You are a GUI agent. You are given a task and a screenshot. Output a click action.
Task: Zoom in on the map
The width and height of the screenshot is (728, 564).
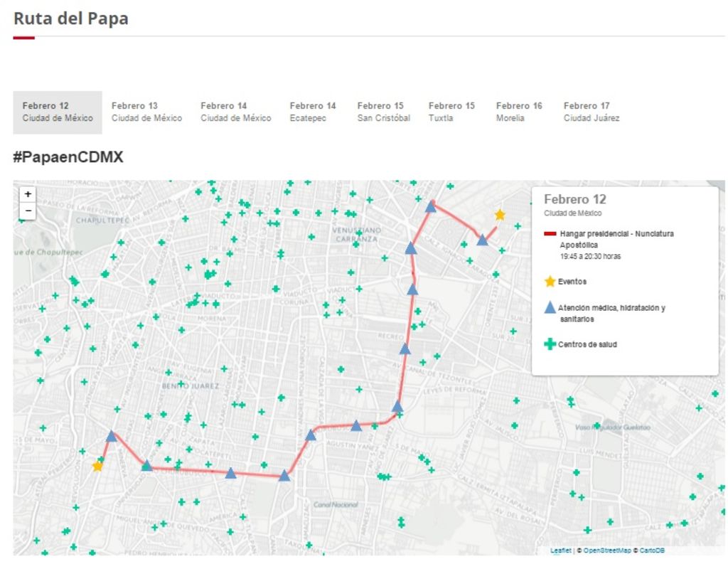[28, 194]
